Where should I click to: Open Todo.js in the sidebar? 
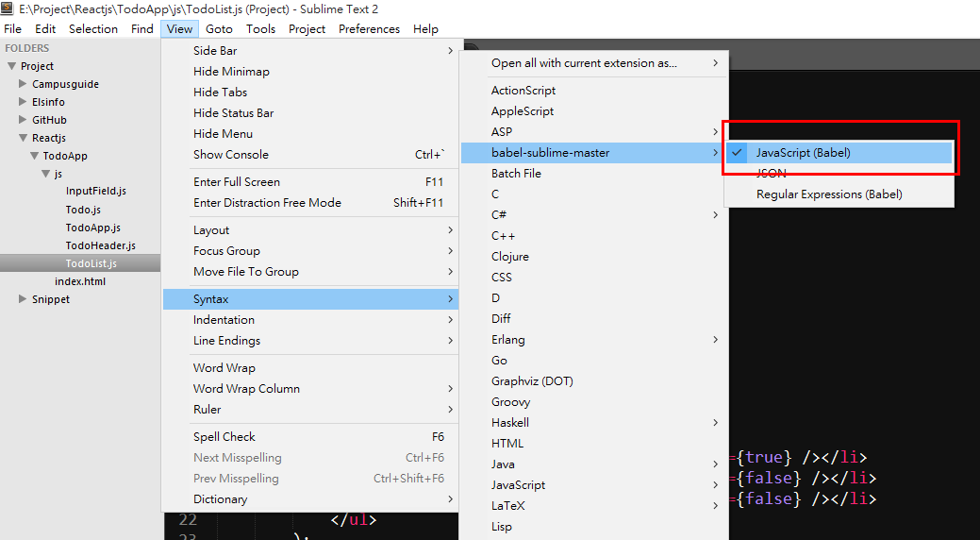coord(83,210)
